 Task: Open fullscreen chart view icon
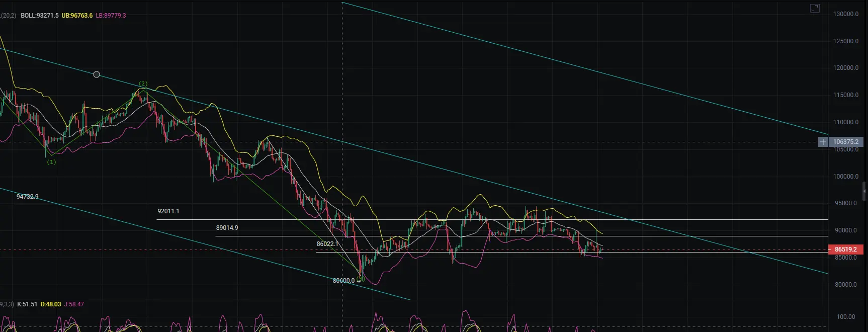coord(815,8)
